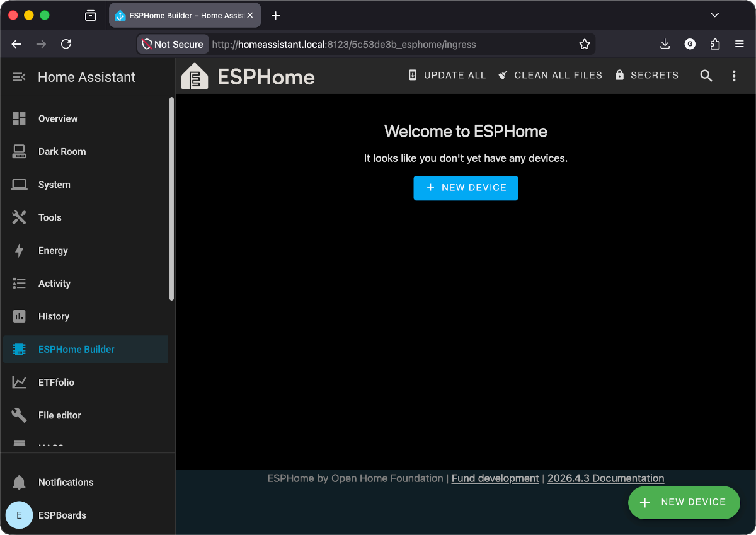Open the History chart icon
Viewport: 756px width, 535px height.
pyautogui.click(x=20, y=316)
